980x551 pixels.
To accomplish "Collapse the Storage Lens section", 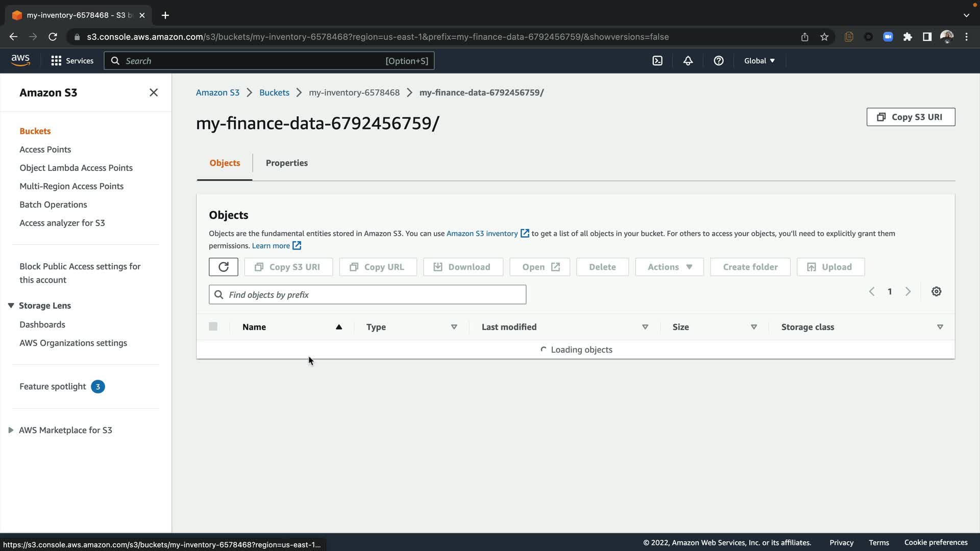I will (11, 306).
